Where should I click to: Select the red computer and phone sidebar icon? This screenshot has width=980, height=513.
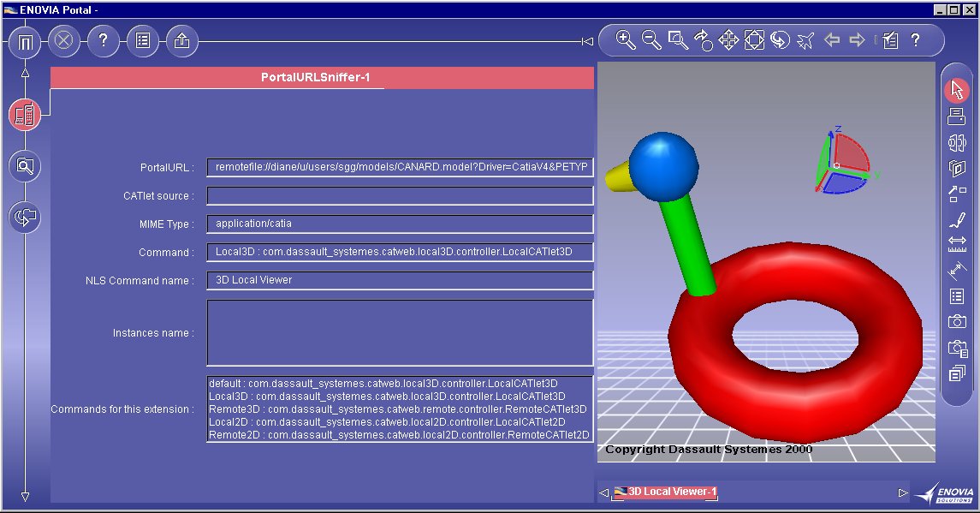(25, 115)
